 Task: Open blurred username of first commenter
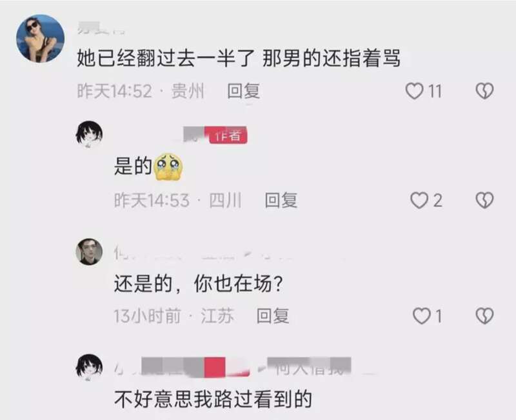point(101,29)
